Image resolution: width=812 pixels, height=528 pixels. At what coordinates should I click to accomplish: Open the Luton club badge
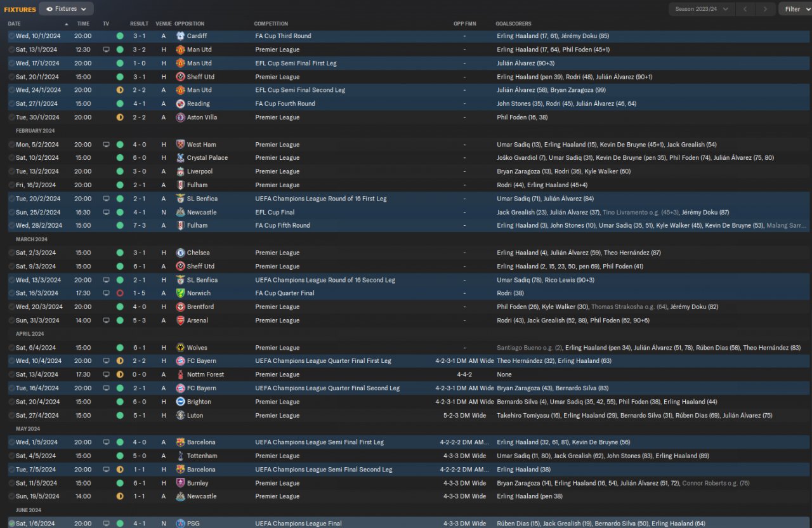tap(180, 416)
